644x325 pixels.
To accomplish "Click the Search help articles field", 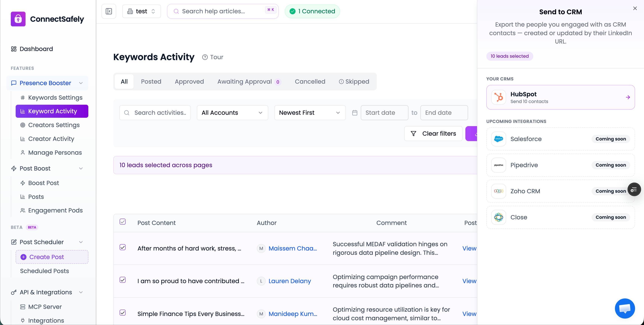I will coord(223,11).
